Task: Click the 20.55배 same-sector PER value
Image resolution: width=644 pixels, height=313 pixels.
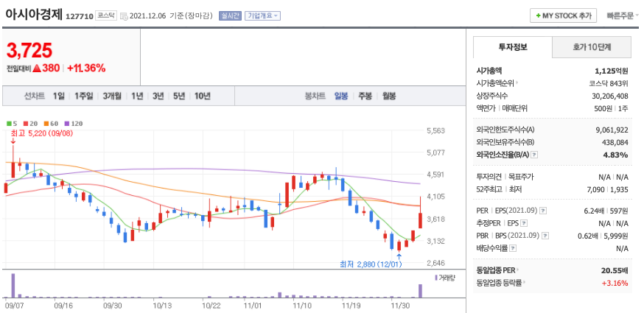Action: coord(615,270)
